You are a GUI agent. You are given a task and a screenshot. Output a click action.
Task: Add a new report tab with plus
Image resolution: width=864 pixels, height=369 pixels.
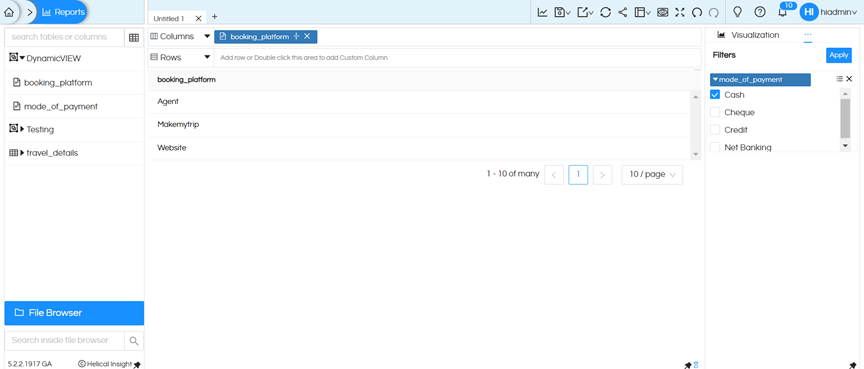[x=214, y=17]
